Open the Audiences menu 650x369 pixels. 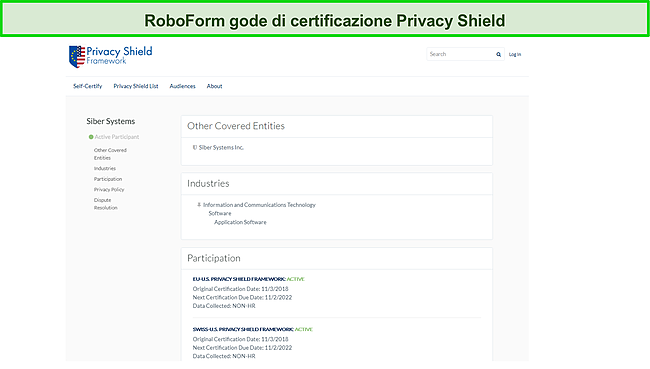[182, 86]
